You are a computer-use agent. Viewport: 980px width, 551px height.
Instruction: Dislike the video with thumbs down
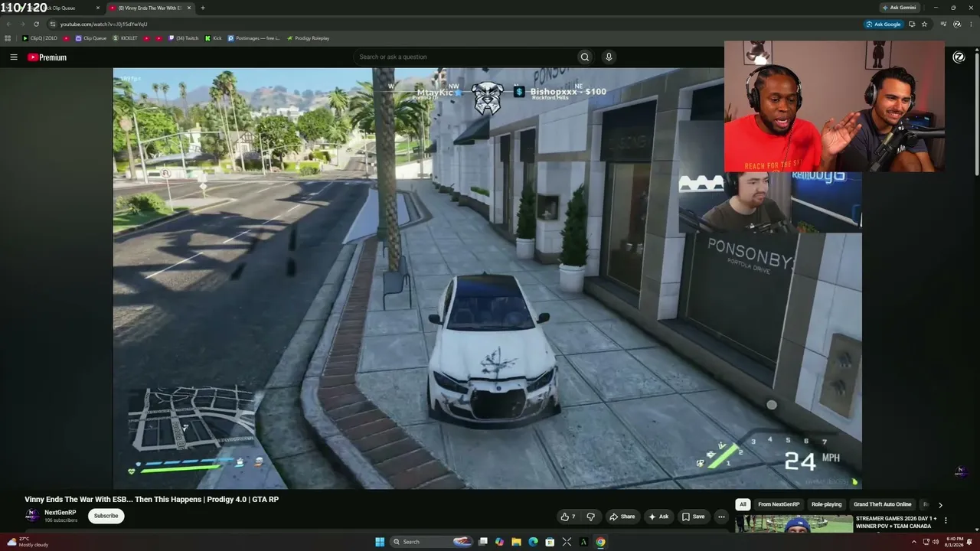click(x=590, y=517)
